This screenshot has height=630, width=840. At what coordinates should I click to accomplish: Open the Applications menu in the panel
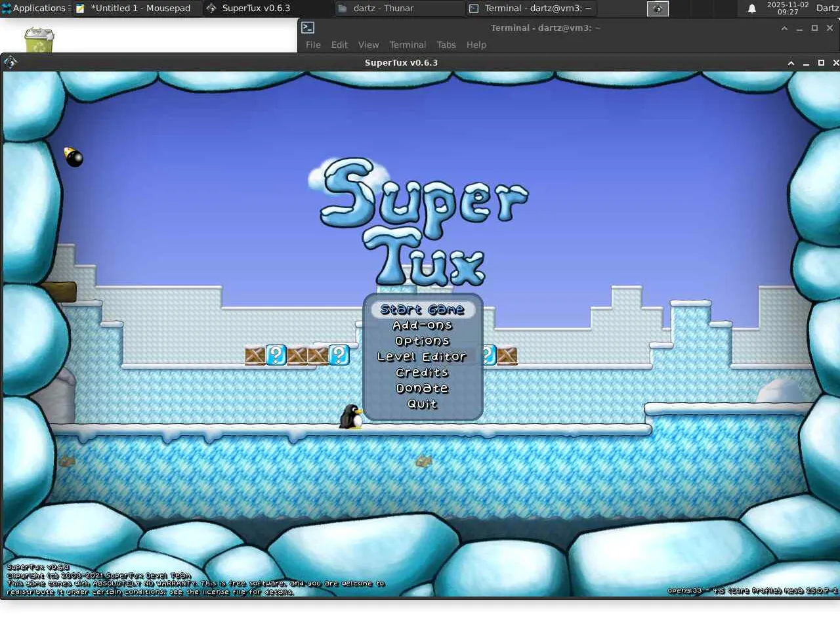(35, 9)
